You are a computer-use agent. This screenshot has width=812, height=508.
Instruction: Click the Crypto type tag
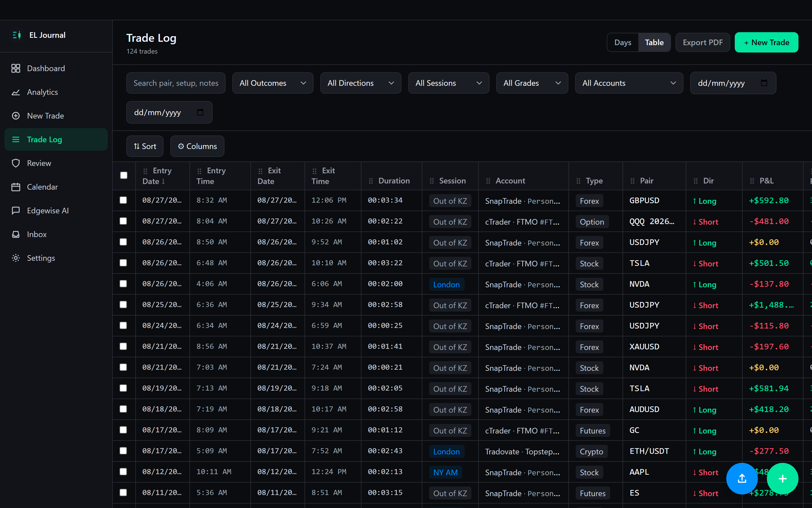[591, 451]
